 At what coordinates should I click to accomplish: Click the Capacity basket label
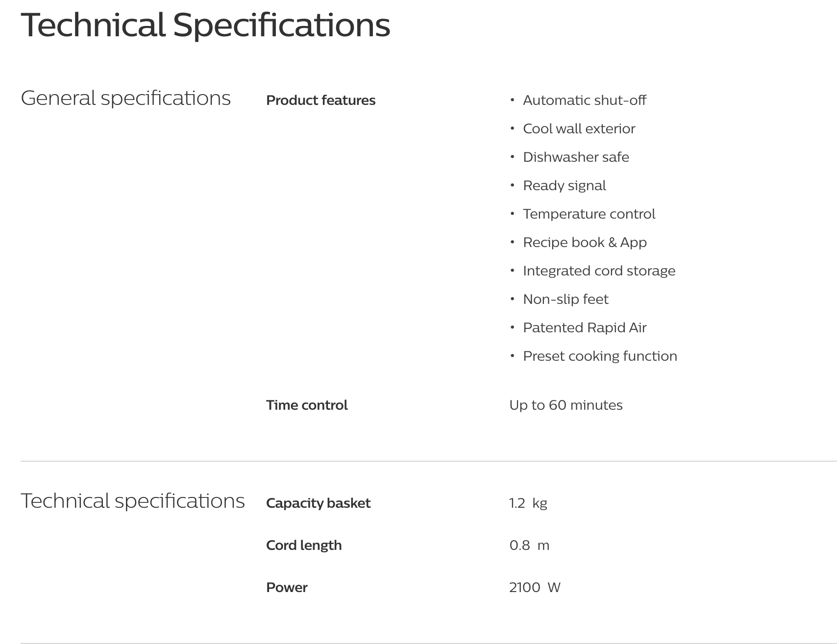pos(318,503)
